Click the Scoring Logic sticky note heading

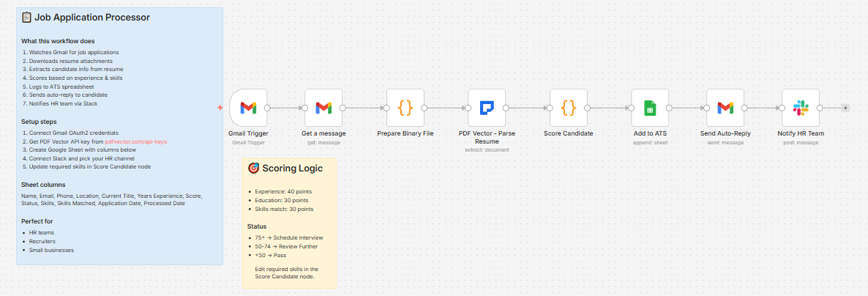(x=285, y=168)
